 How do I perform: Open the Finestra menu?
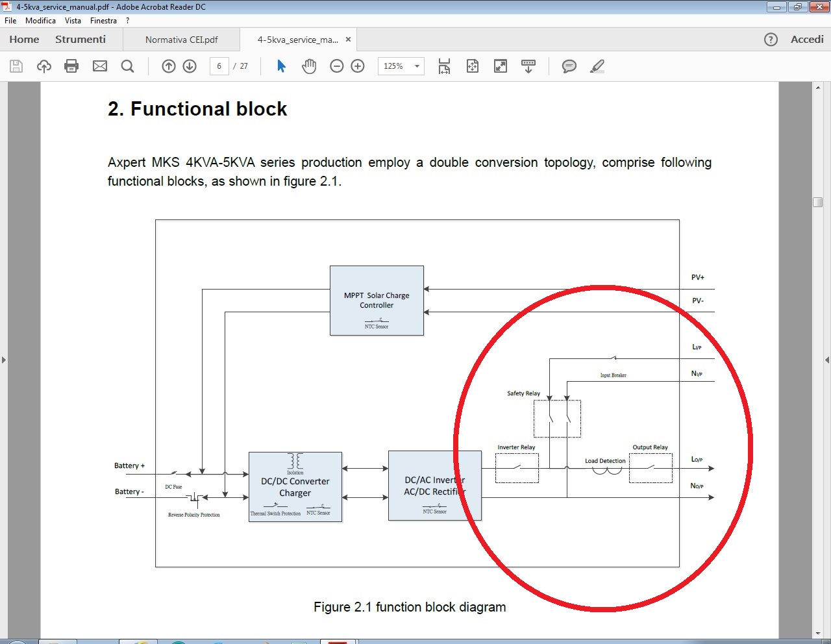(x=104, y=21)
